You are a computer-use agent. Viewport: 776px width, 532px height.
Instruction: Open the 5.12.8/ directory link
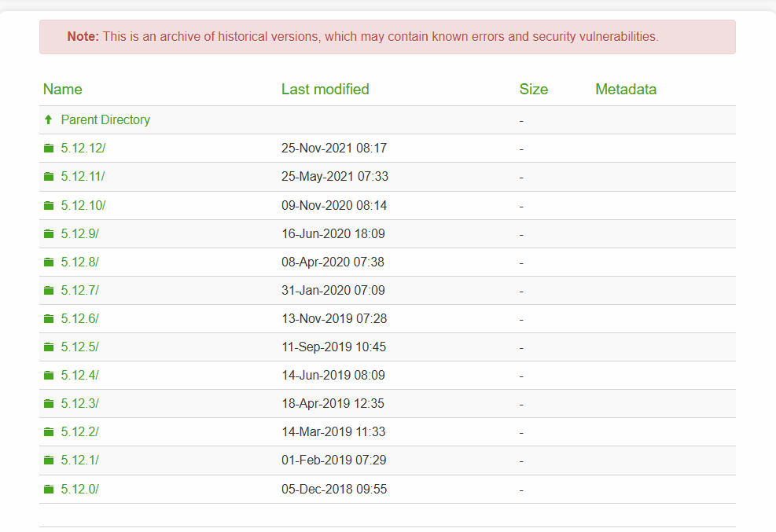(x=79, y=262)
